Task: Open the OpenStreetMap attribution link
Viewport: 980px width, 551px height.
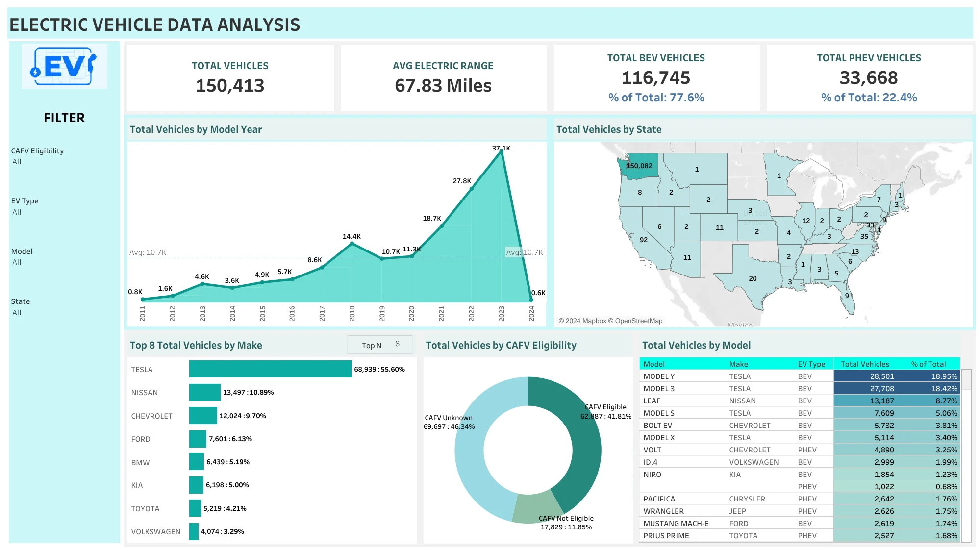Action: 638,321
